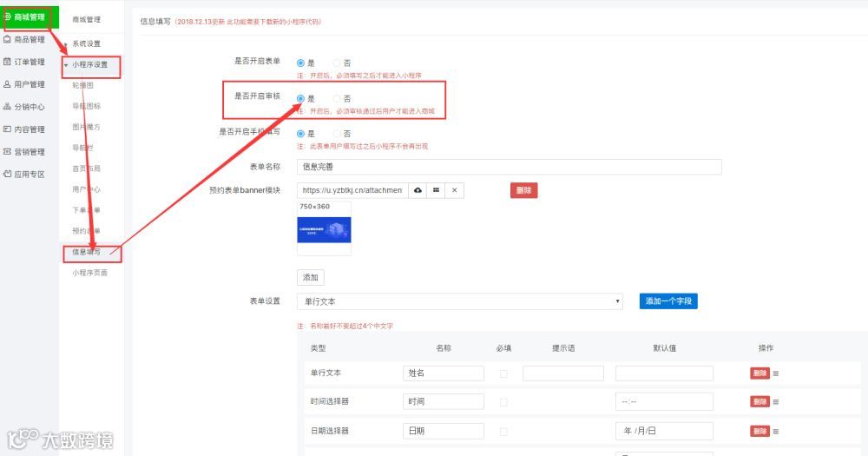Click the 营销管理 ticket icon in sidebar
This screenshot has width=868, height=456.
click(x=7, y=151)
